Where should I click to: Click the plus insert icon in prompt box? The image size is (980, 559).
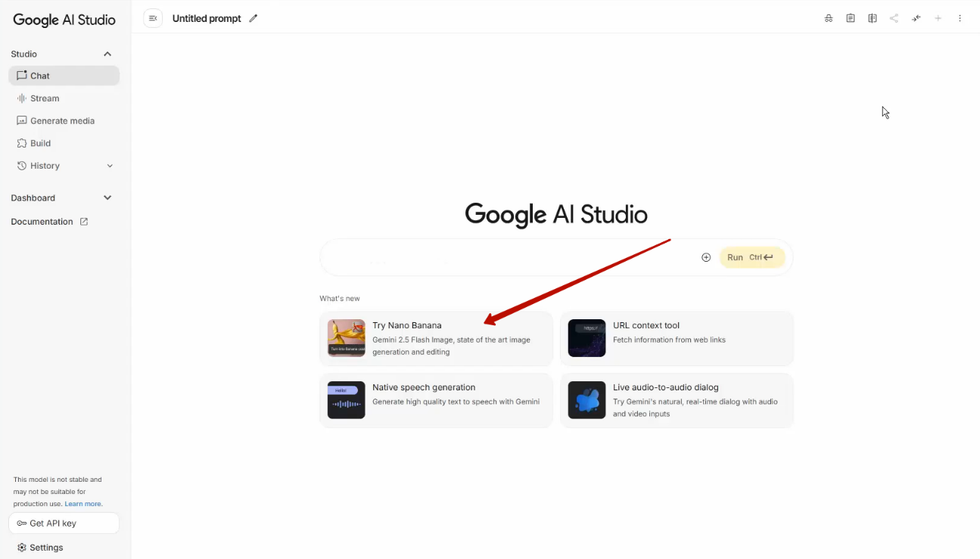tap(706, 257)
